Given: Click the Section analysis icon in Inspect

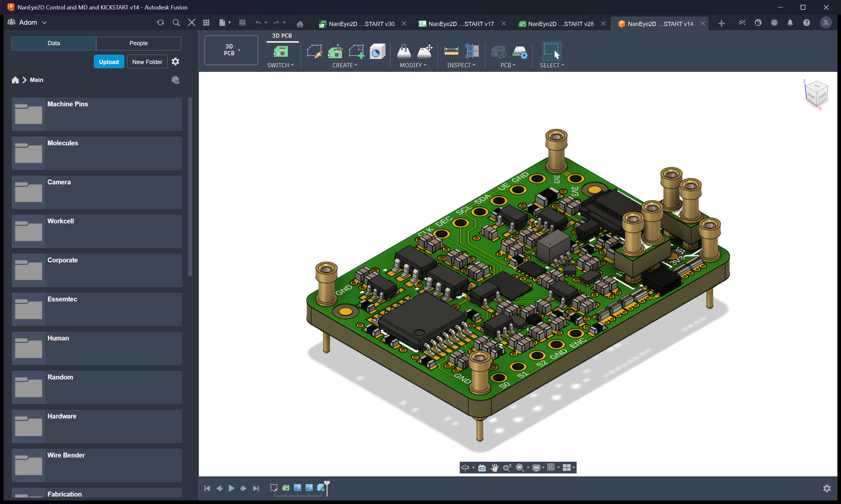Looking at the screenshot, I should [472, 51].
